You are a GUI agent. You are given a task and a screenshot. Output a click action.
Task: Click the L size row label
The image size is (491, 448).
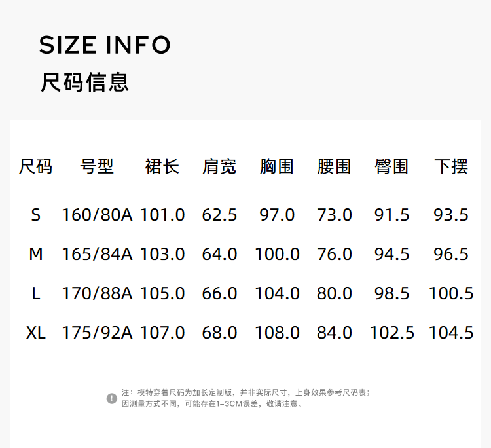coord(35,293)
